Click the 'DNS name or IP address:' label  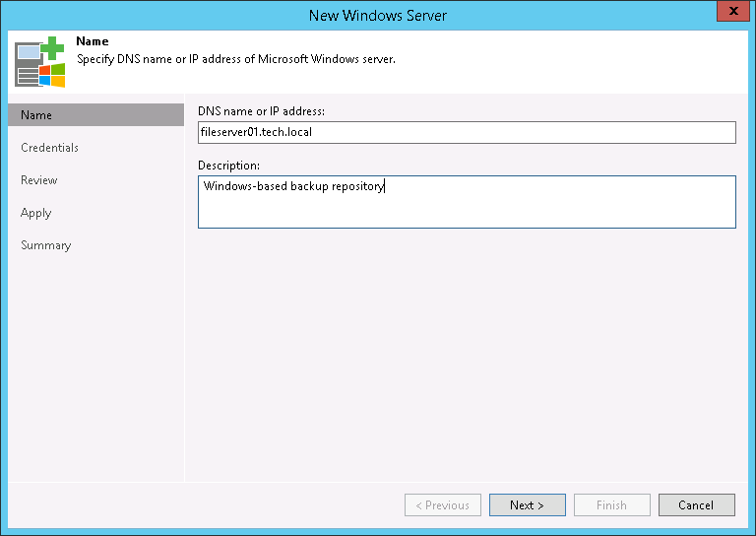pos(261,111)
